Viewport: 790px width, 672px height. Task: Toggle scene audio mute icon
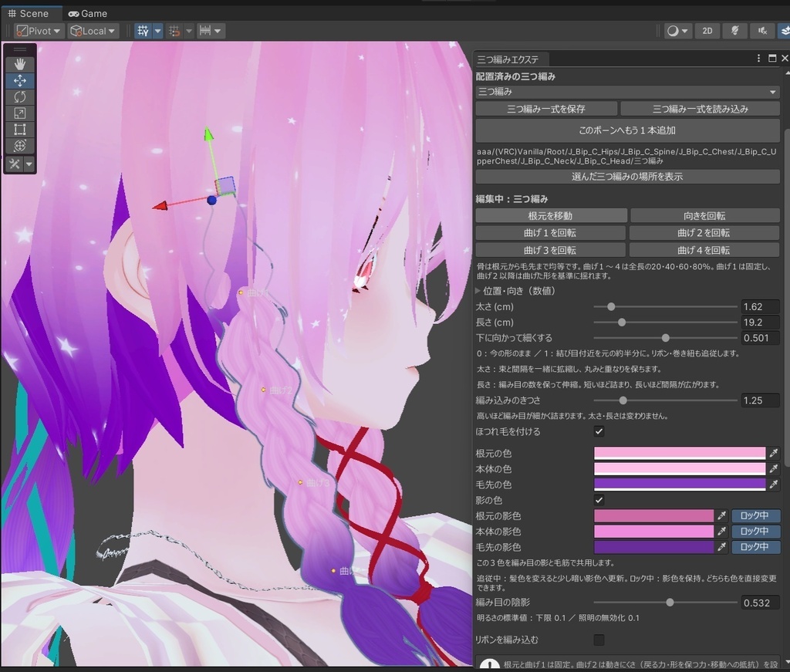(762, 31)
